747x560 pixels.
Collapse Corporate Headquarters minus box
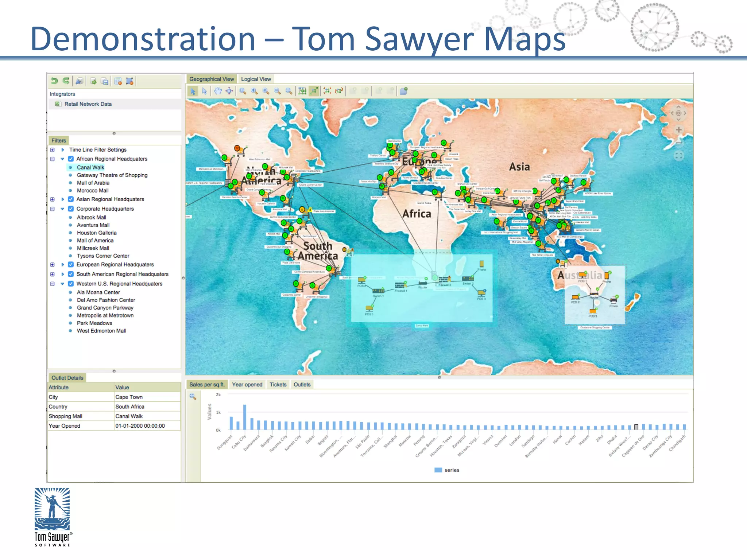tap(53, 209)
